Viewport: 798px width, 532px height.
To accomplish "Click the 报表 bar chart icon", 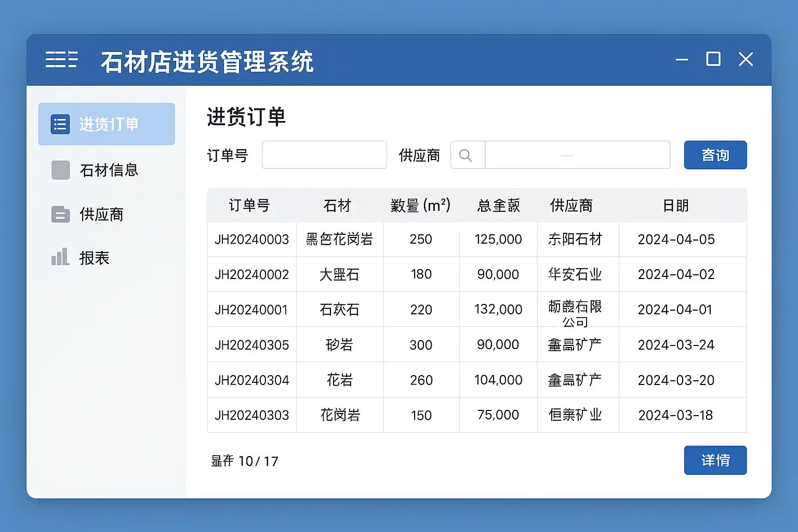I will [60, 257].
